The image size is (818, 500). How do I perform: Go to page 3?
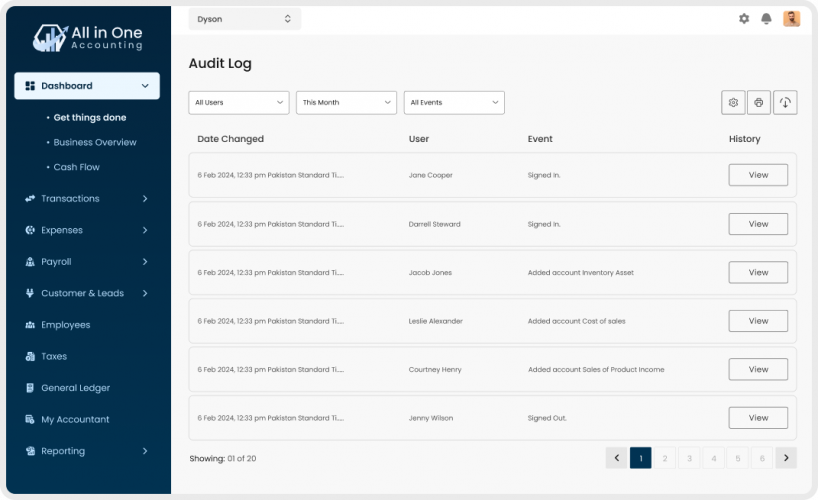(x=689, y=458)
